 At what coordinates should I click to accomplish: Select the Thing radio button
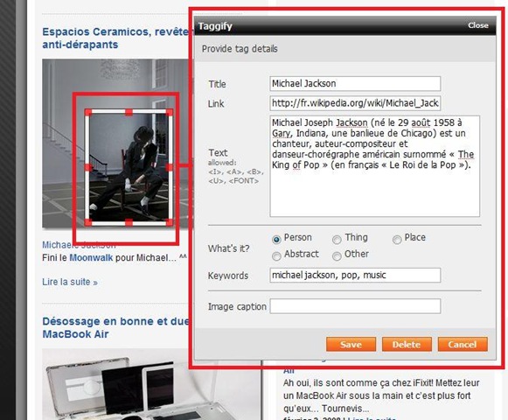[337, 240]
